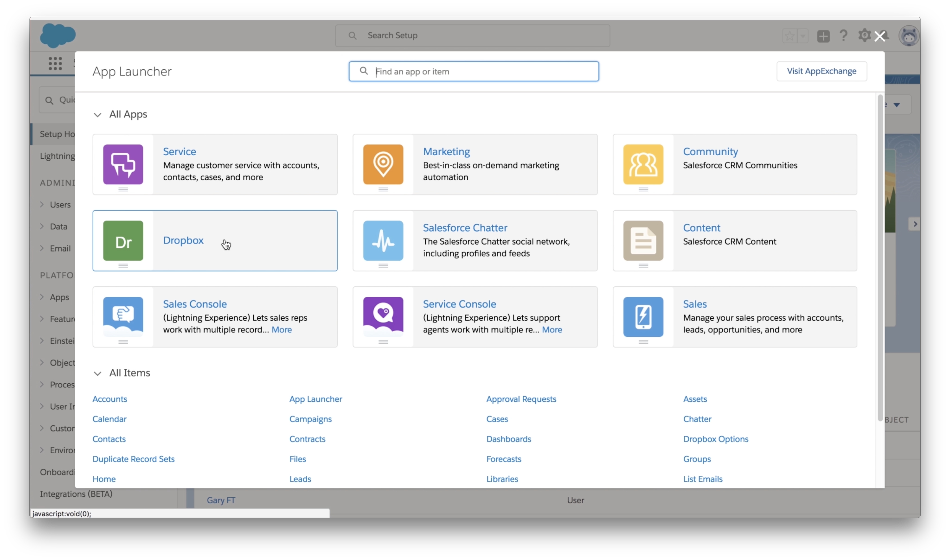The height and width of the screenshot is (560, 950).
Task: Open the Duplicate Record Sets item
Action: click(133, 459)
